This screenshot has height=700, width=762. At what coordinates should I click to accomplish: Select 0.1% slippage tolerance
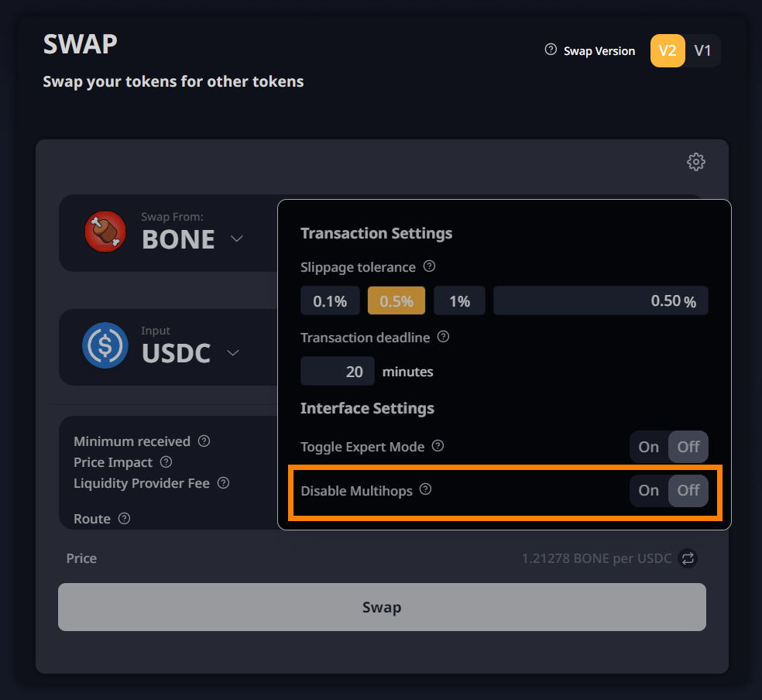click(330, 301)
